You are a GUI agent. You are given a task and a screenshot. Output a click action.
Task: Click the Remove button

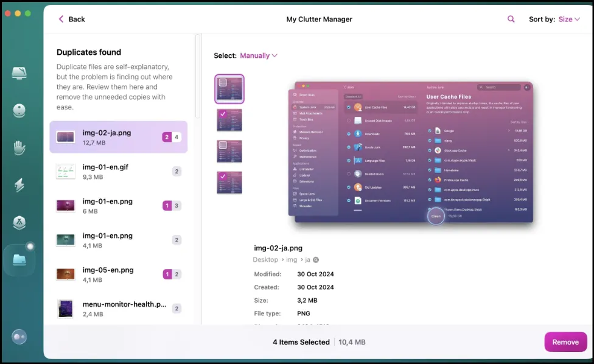pyautogui.click(x=565, y=341)
